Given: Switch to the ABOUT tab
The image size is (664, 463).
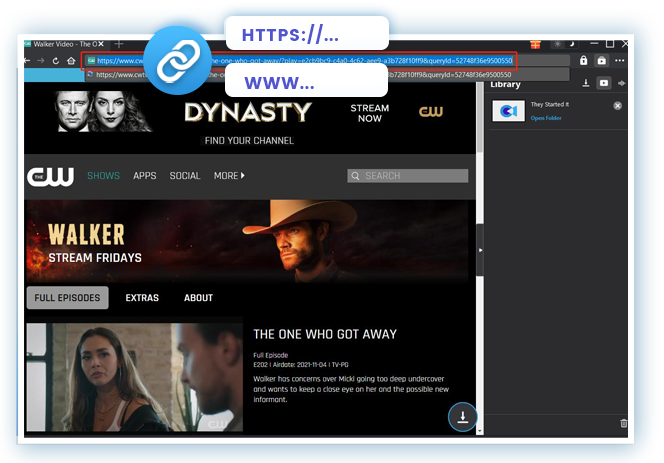Looking at the screenshot, I should tap(198, 298).
